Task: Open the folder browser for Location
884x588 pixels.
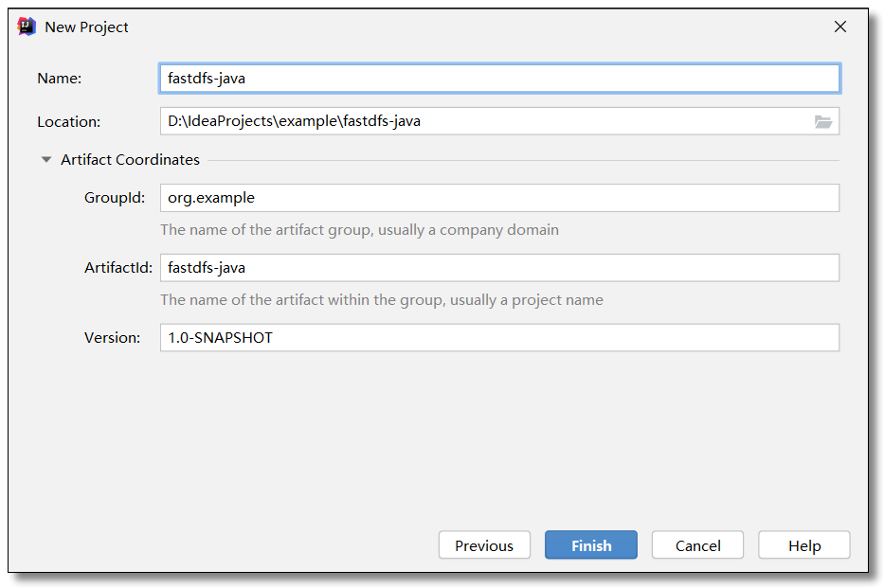Action: point(822,121)
